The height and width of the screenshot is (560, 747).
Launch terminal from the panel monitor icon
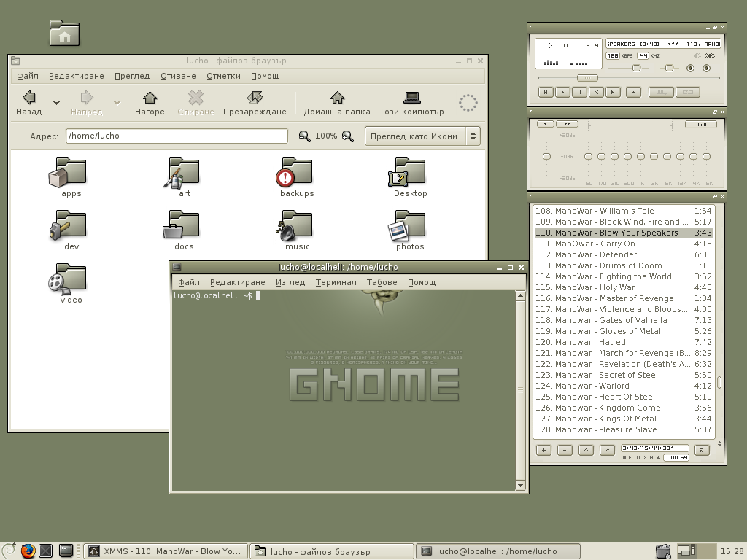click(66, 551)
